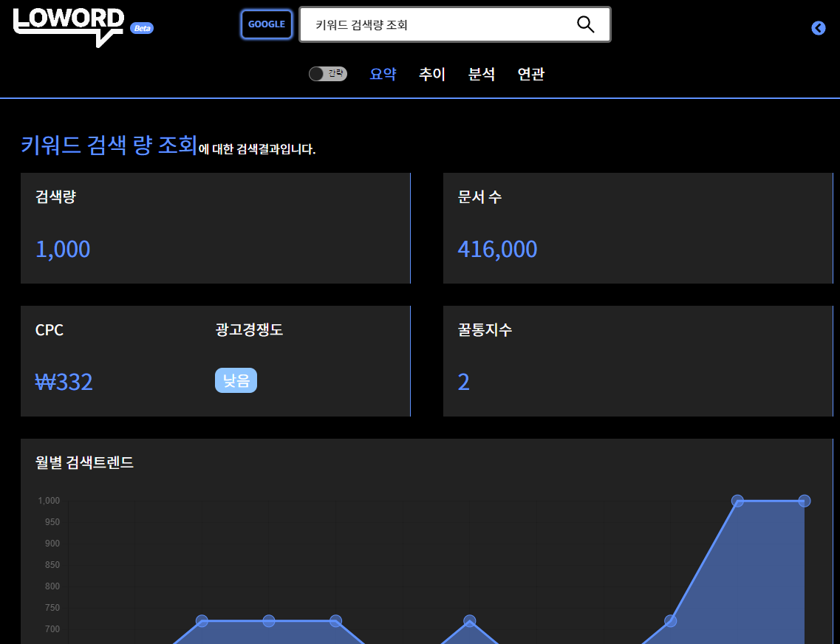Image resolution: width=840 pixels, height=644 pixels.
Task: Click the document count value 416,000
Action: coord(496,249)
